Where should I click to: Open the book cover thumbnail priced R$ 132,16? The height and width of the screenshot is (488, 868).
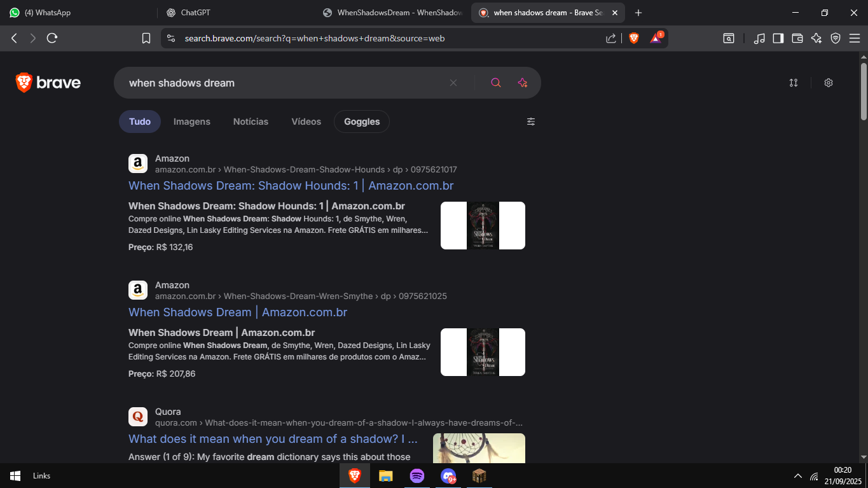click(483, 225)
